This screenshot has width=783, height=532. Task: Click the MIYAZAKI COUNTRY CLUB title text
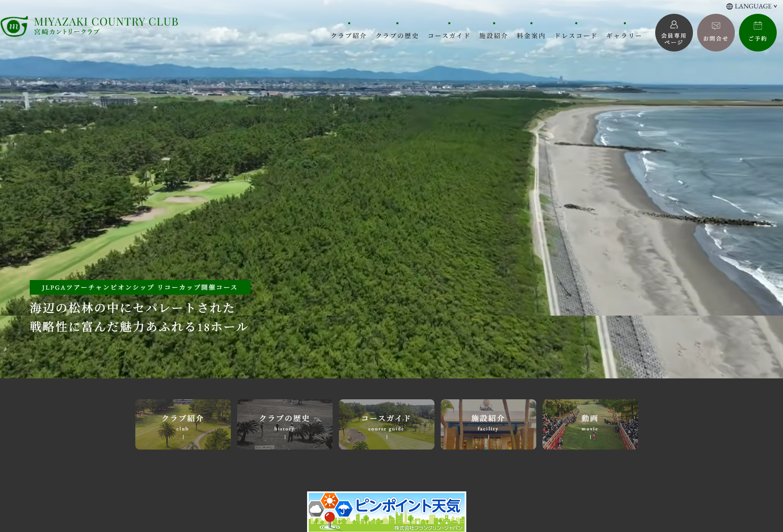tap(106, 22)
